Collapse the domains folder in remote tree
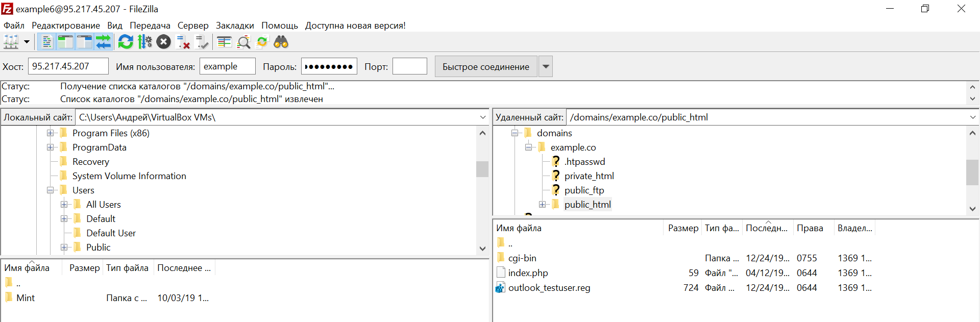The image size is (980, 322). coord(514,133)
